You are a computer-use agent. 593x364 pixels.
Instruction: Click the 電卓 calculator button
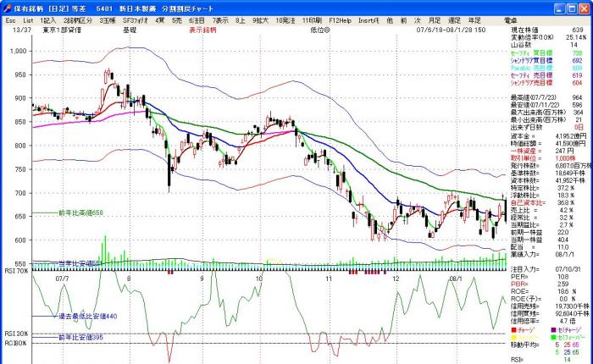[511, 19]
